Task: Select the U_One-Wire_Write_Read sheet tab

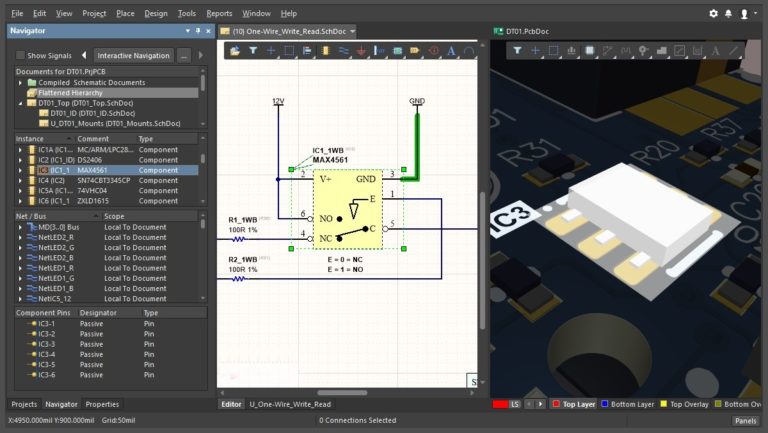Action: click(290, 404)
